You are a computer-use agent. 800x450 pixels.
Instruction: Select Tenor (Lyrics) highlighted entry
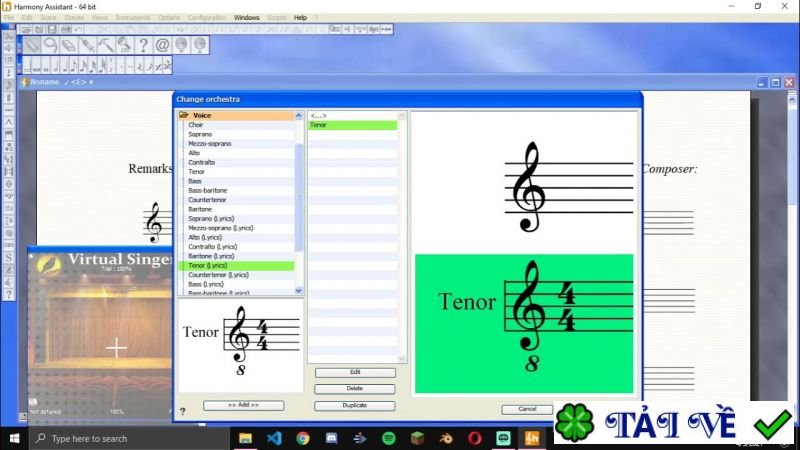[236, 265]
